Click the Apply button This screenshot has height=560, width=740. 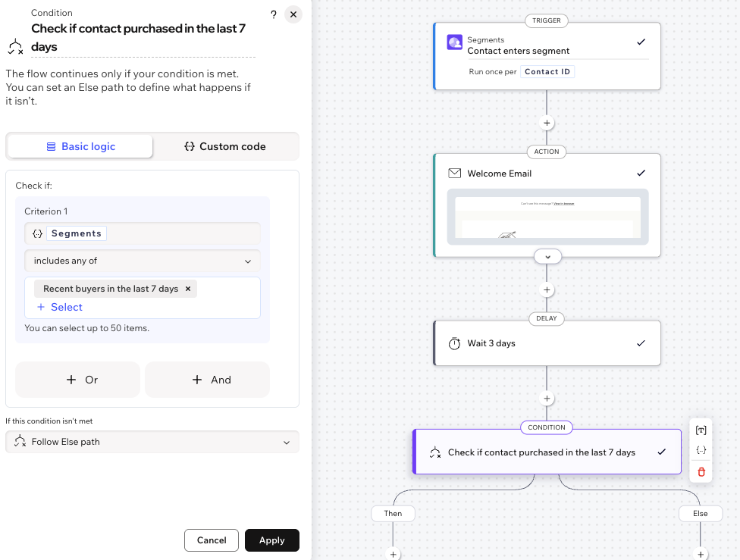click(272, 540)
